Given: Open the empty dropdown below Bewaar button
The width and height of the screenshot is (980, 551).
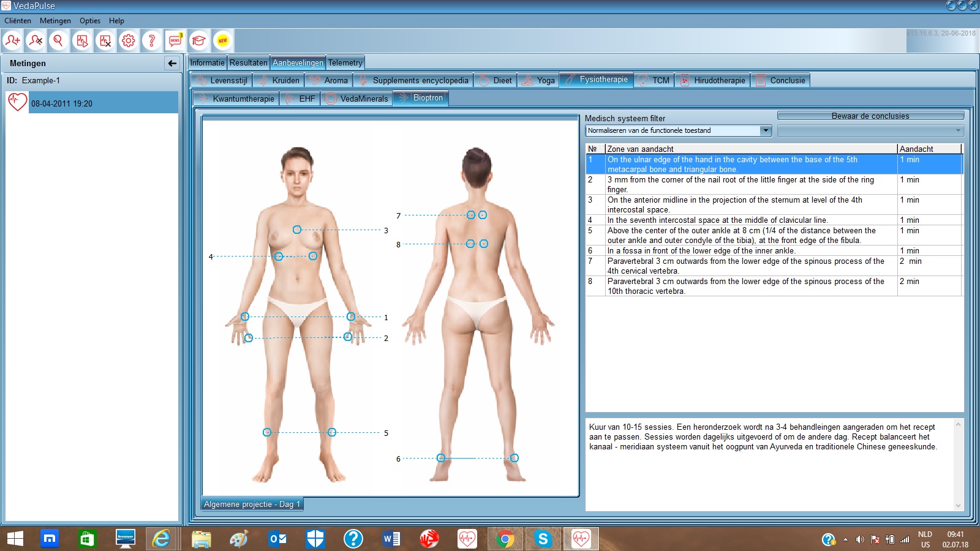Looking at the screenshot, I should (958, 130).
